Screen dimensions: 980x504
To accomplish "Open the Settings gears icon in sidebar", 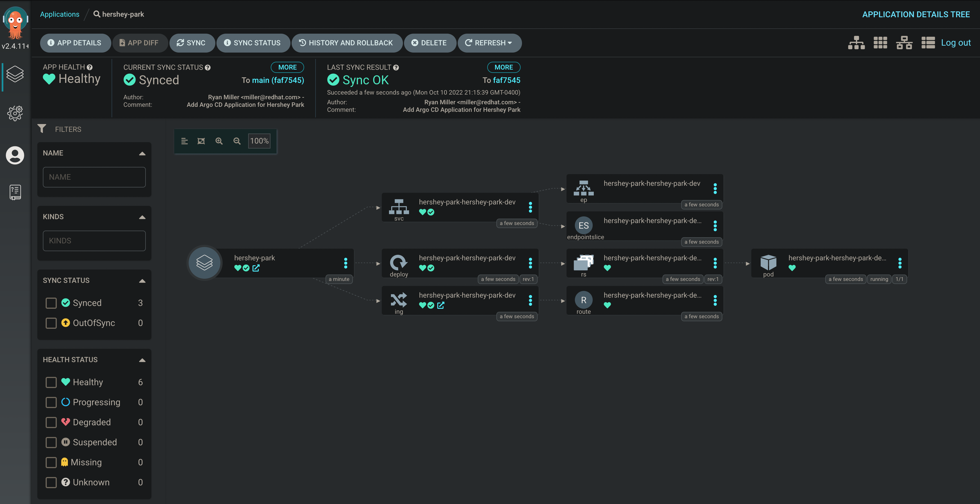I will click(15, 113).
